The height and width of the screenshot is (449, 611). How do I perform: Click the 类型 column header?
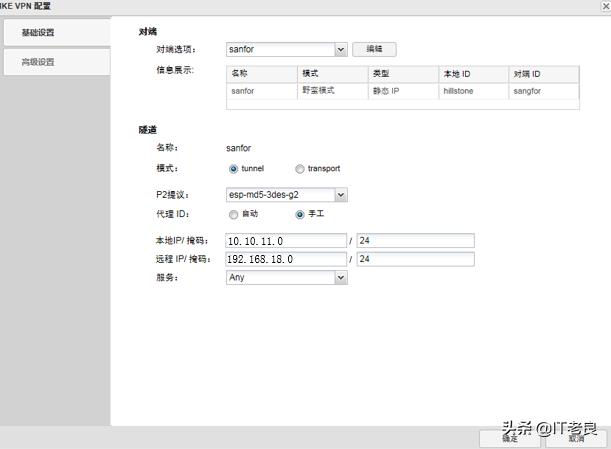click(x=403, y=74)
